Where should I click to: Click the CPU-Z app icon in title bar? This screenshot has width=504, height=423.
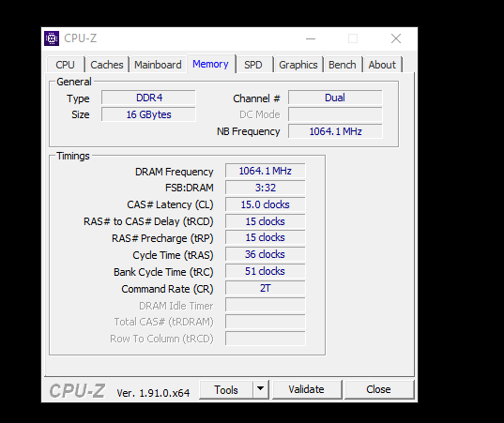[x=52, y=38]
